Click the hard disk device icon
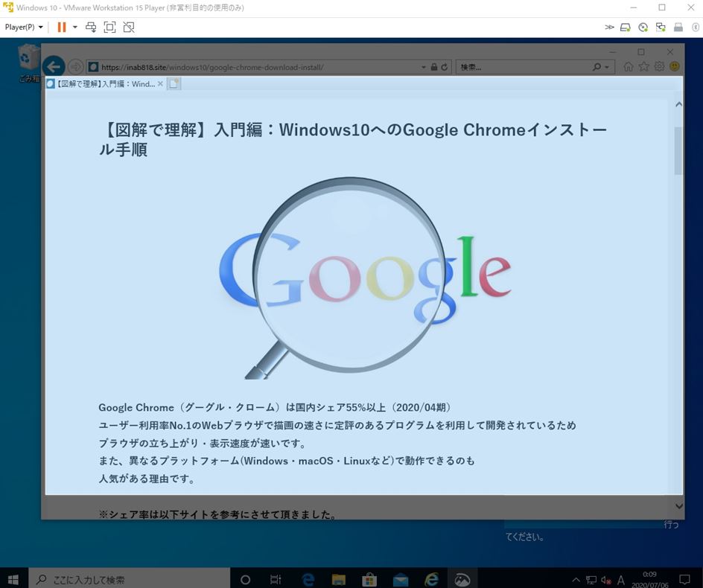703x588 pixels. (x=626, y=28)
